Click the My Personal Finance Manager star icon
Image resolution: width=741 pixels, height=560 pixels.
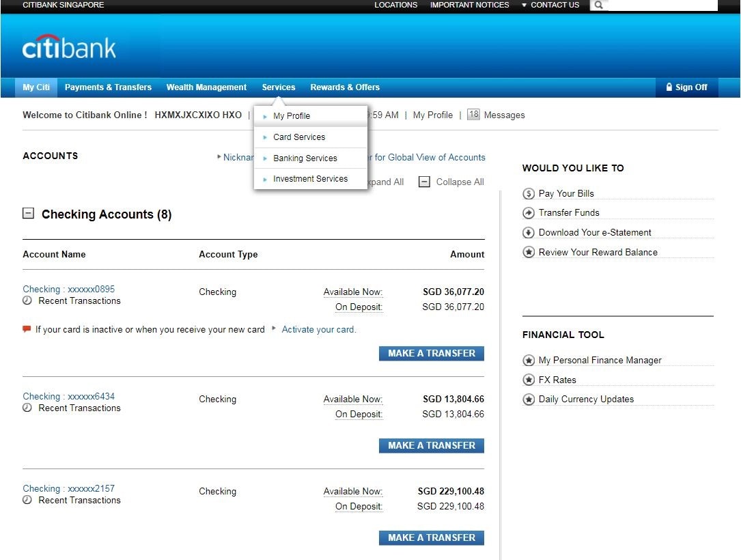pos(528,361)
